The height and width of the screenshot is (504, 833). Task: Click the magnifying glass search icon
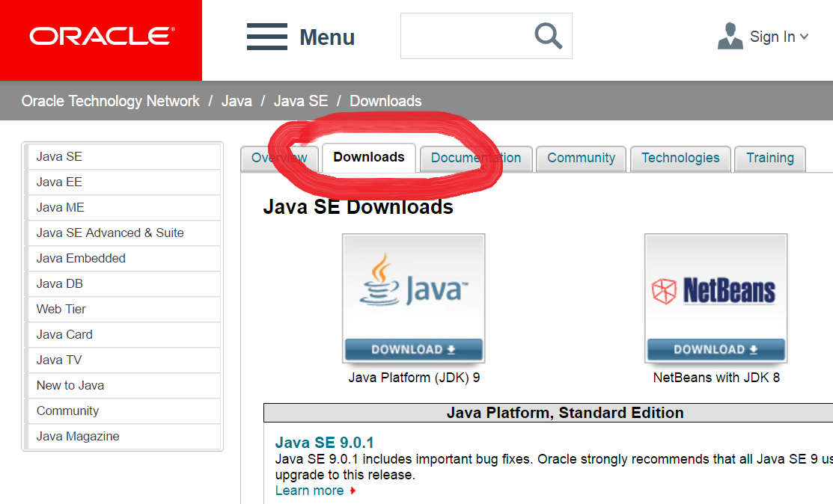click(x=548, y=36)
